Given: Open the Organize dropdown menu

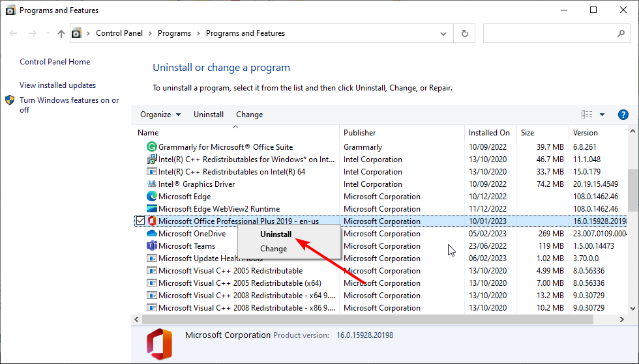Looking at the screenshot, I should point(160,115).
